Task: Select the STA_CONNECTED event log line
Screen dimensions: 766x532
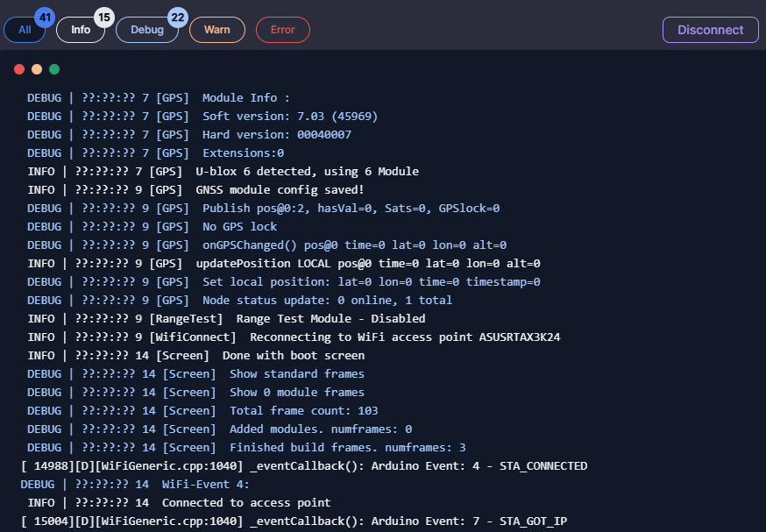Action: 304,466
